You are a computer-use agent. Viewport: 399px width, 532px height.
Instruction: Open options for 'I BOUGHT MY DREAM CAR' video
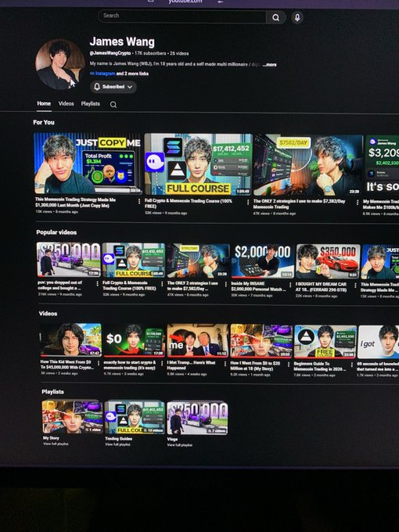[x=355, y=286]
